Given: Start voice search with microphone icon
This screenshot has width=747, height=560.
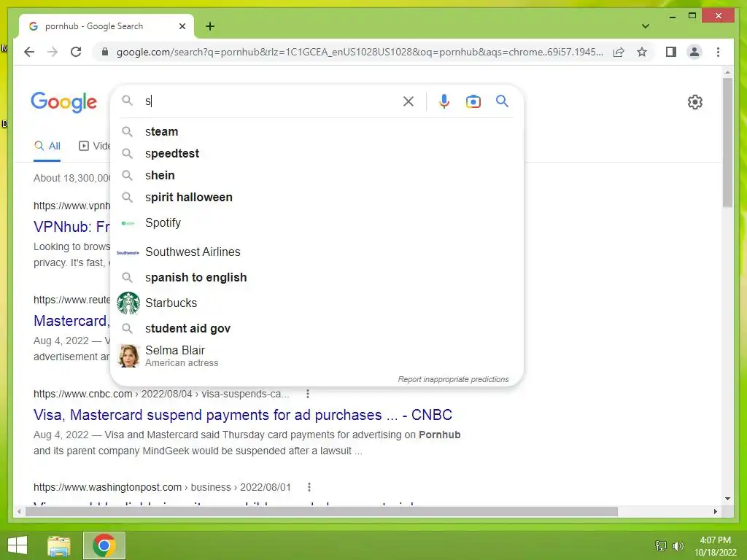Looking at the screenshot, I should tap(444, 101).
